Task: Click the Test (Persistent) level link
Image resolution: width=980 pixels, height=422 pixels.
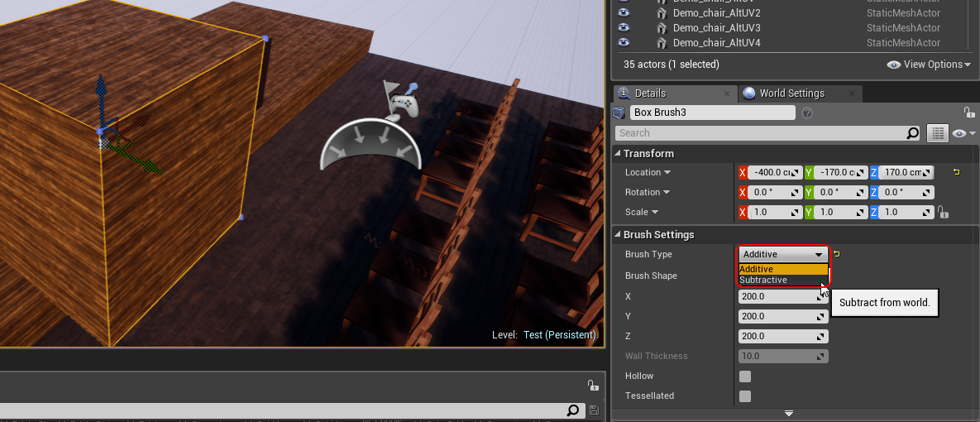Action: coord(559,335)
